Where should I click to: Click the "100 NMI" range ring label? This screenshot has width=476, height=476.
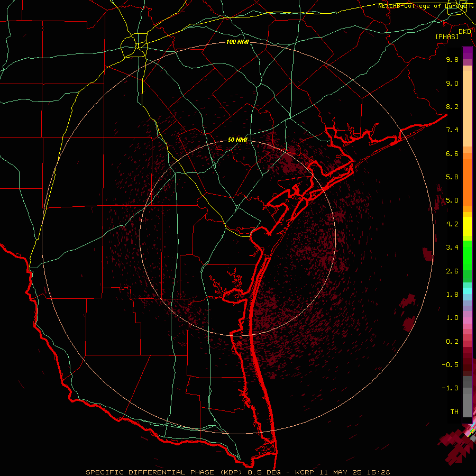point(237,42)
